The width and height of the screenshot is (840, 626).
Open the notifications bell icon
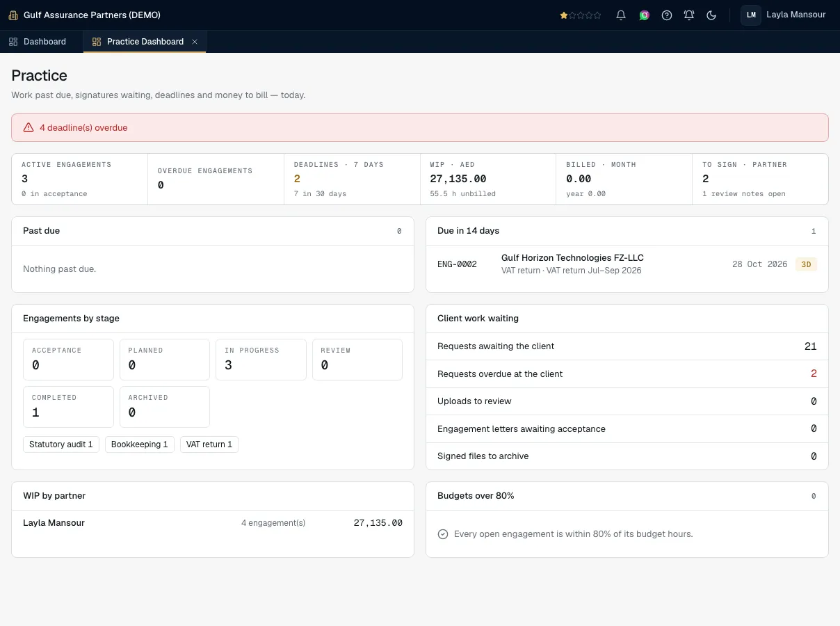click(x=622, y=15)
